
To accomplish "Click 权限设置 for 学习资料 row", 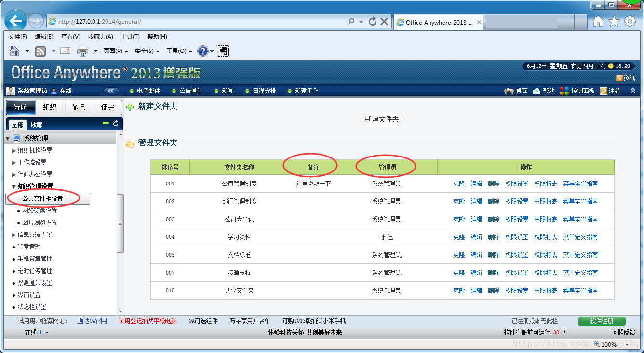I will pyautogui.click(x=517, y=237).
